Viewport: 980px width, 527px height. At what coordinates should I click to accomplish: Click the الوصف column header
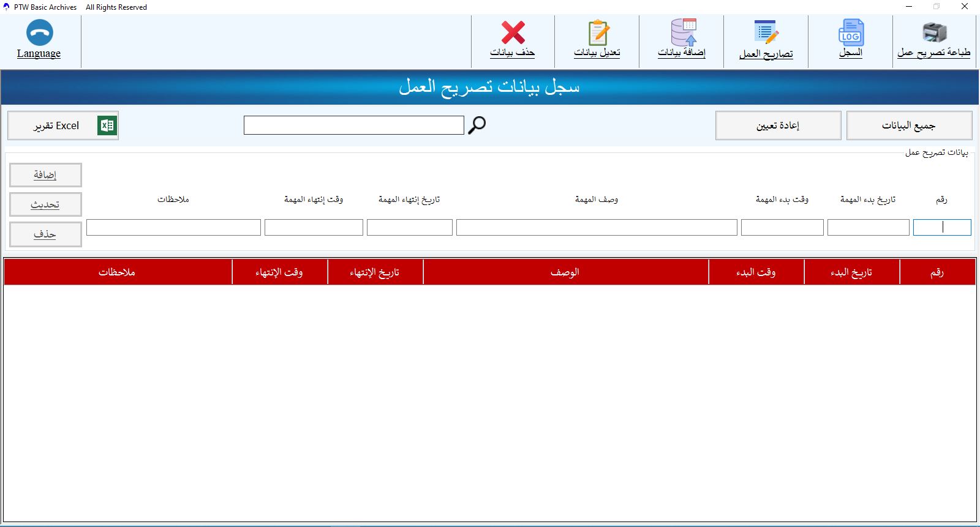tap(565, 272)
